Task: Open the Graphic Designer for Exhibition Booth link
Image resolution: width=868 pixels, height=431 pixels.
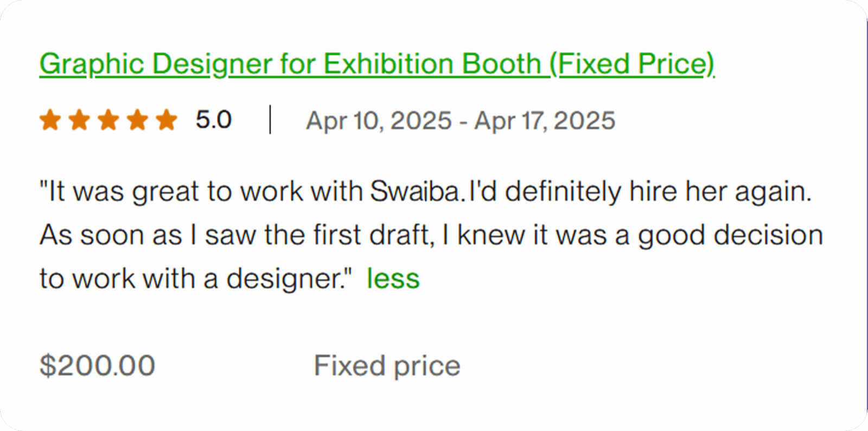Action: click(376, 64)
